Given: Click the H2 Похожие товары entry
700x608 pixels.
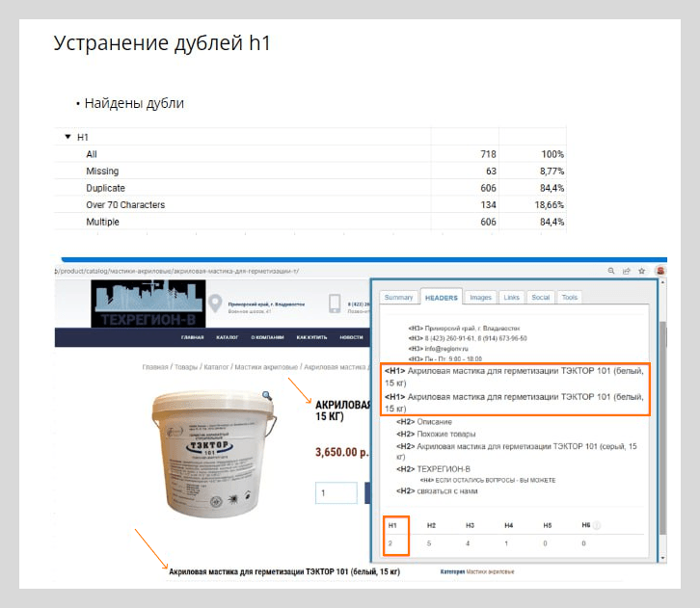Looking at the screenshot, I should pyautogui.click(x=436, y=434).
